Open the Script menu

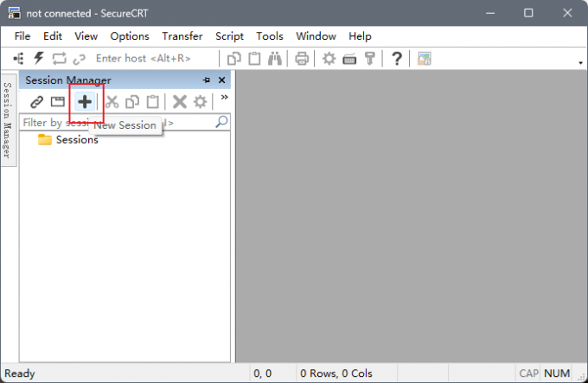[x=229, y=36]
